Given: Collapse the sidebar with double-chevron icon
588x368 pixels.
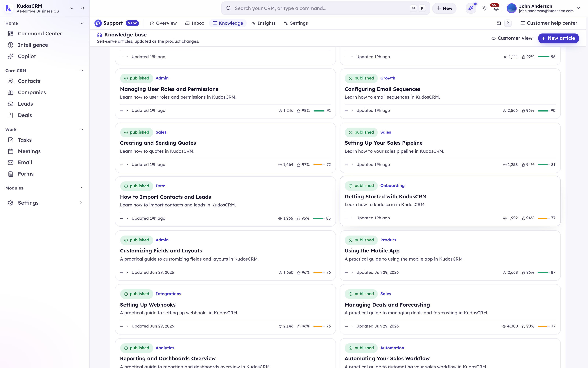Looking at the screenshot, I should point(83,8).
